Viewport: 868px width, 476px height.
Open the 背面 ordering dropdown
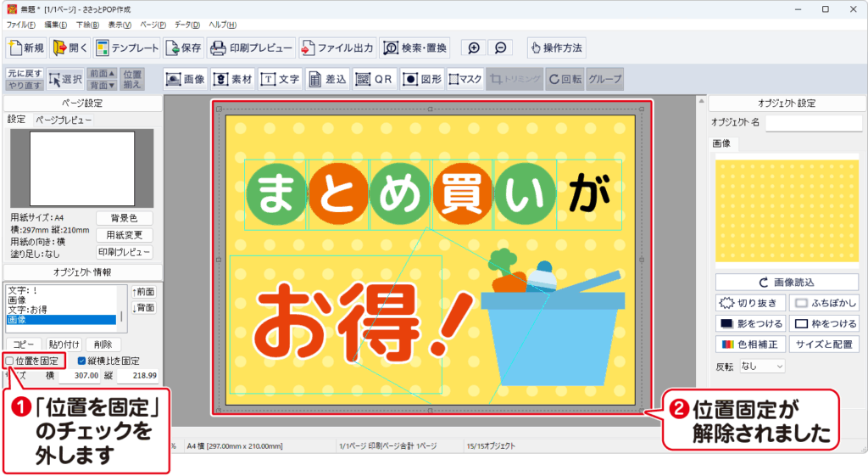101,85
